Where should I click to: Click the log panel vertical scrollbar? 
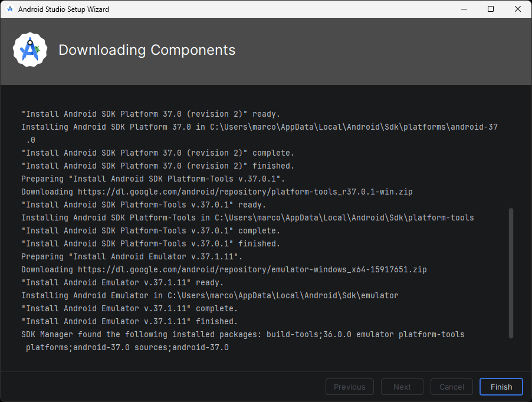click(x=511, y=273)
